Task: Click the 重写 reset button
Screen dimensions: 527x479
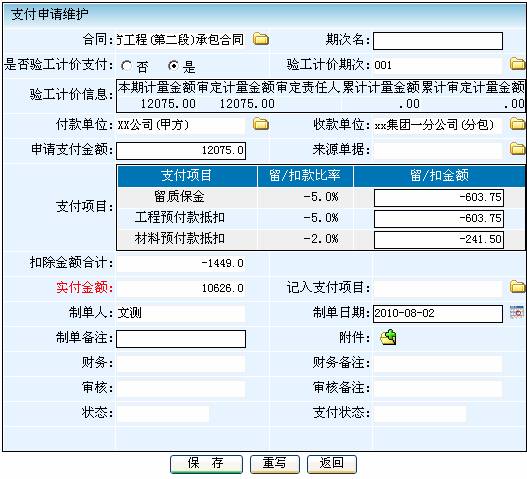Action: click(275, 464)
